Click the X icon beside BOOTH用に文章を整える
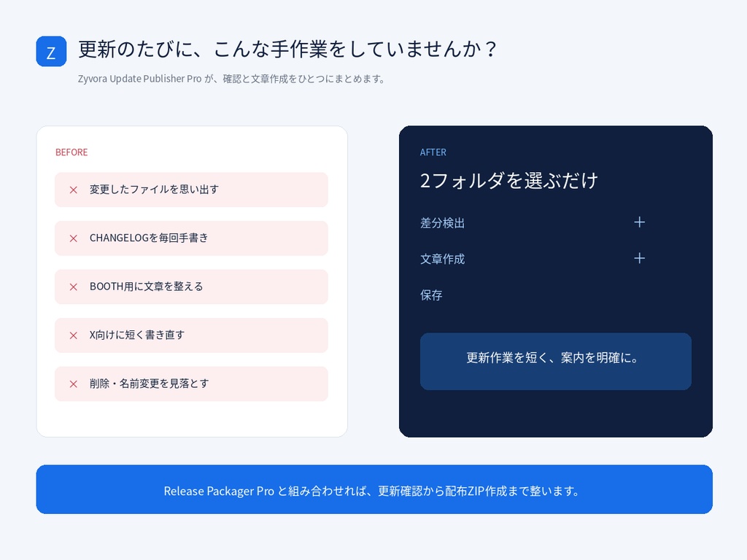The image size is (747, 560). click(74, 287)
